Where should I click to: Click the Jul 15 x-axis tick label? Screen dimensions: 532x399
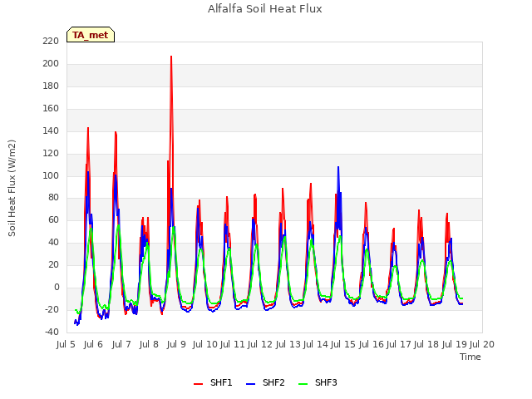[342, 344]
